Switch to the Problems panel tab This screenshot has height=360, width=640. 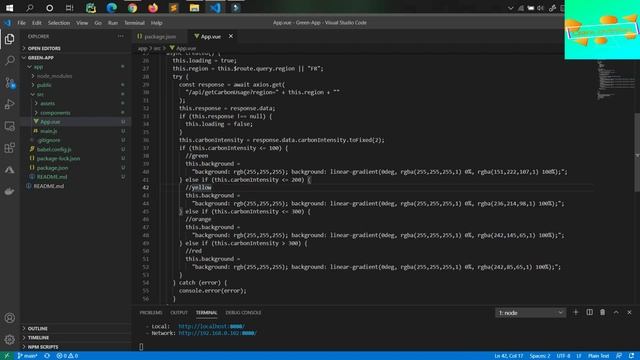[151, 313]
